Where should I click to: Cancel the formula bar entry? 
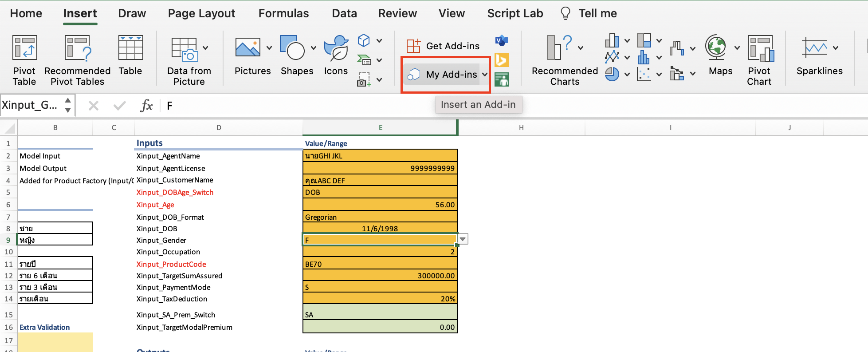pos(93,106)
